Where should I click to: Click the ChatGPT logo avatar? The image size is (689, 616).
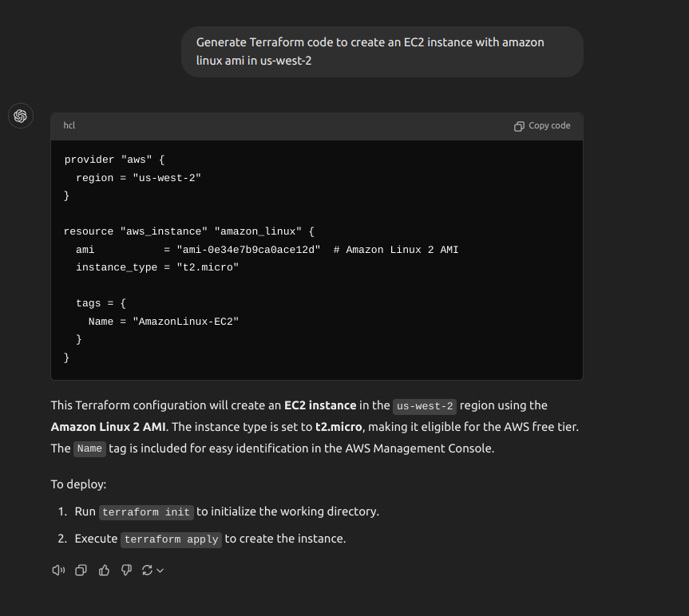(x=21, y=116)
